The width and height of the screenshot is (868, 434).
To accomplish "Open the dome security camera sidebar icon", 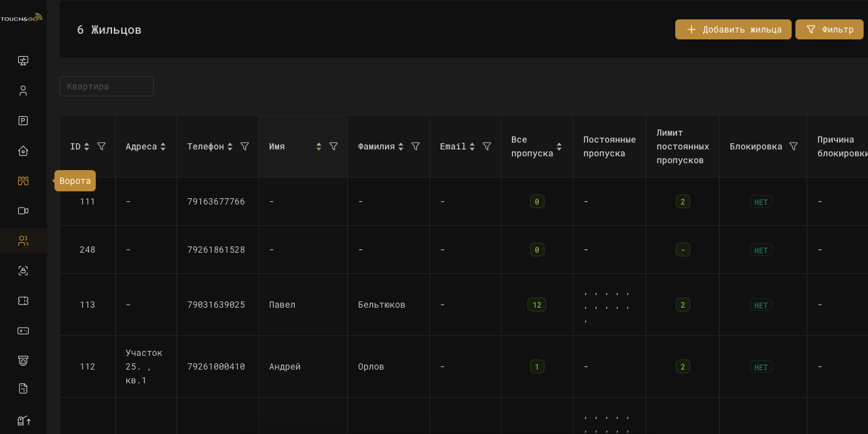I will (23, 361).
